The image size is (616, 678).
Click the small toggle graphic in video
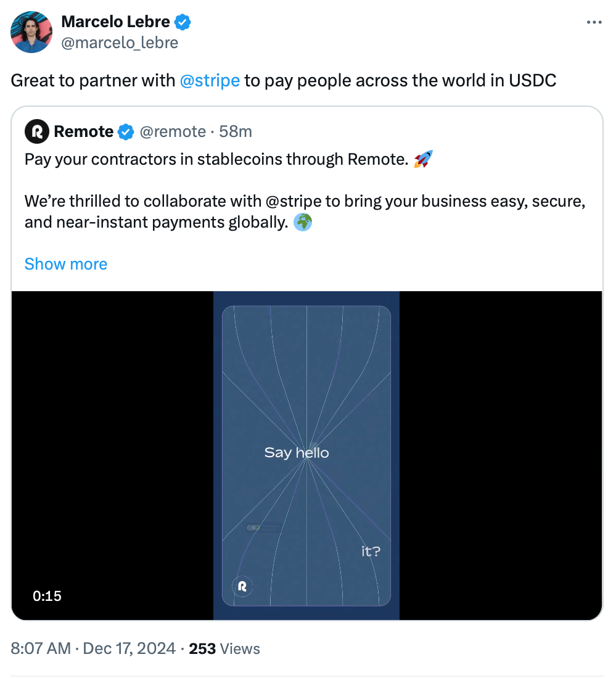click(x=254, y=527)
